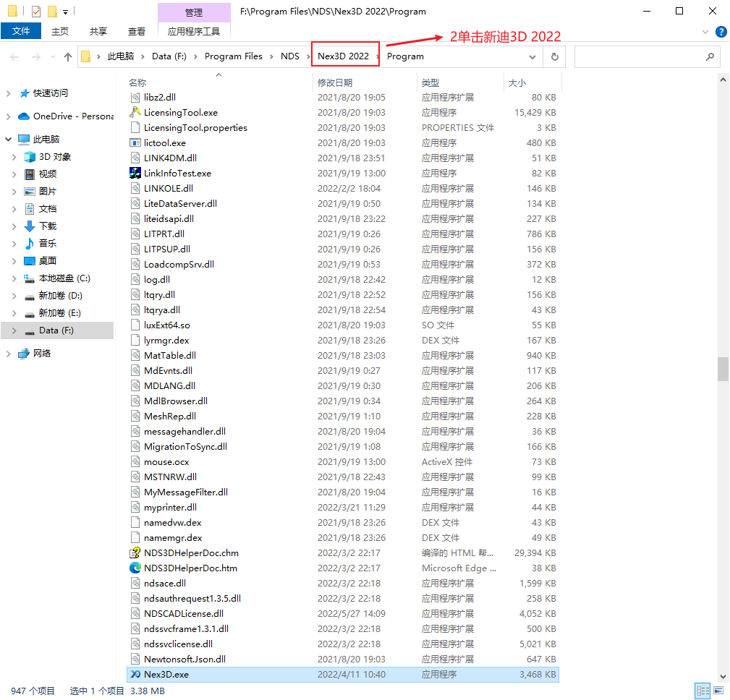Switch to the 共享 ribbon tab
This screenshot has height=700, width=730.
(98, 31)
